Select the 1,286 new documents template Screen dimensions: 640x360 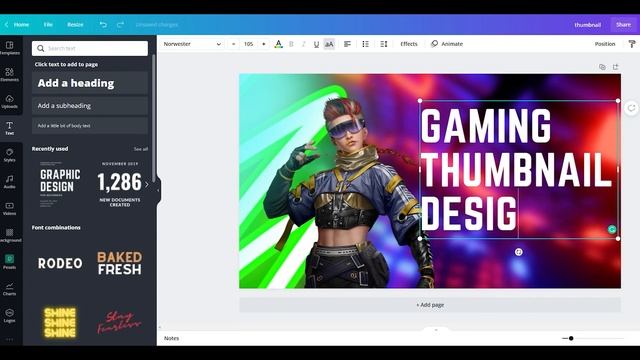(x=119, y=184)
